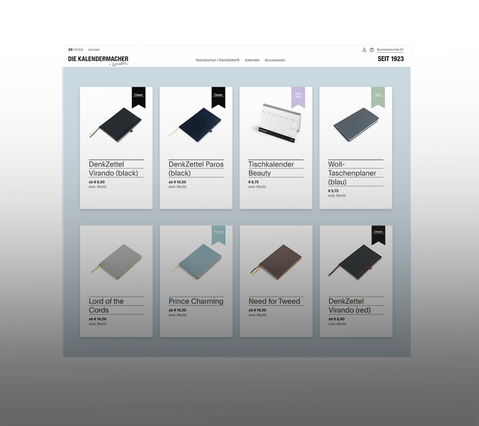Image resolution: width=479 pixels, height=426 pixels.
Task: Open the Notizbücher / DenkZettel® menu
Action: (217, 60)
